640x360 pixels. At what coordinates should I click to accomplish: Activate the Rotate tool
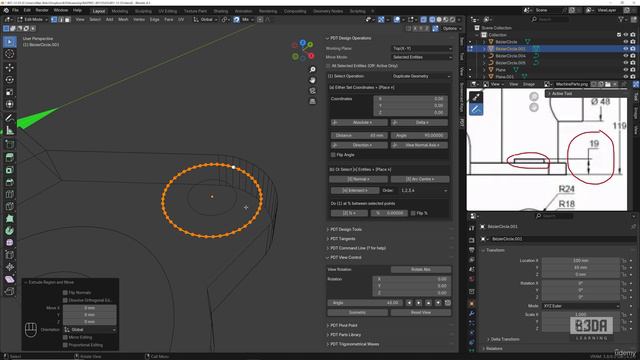(9, 80)
